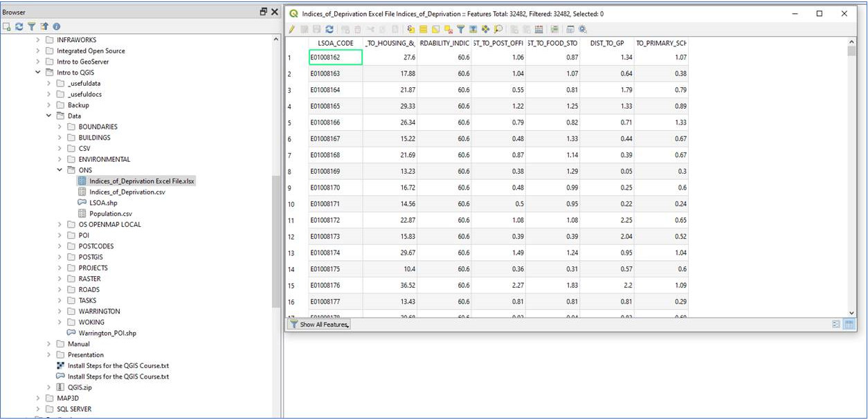868x420 pixels.
Task: Open the Show All Features filter dropdown
Action: [x=319, y=324]
